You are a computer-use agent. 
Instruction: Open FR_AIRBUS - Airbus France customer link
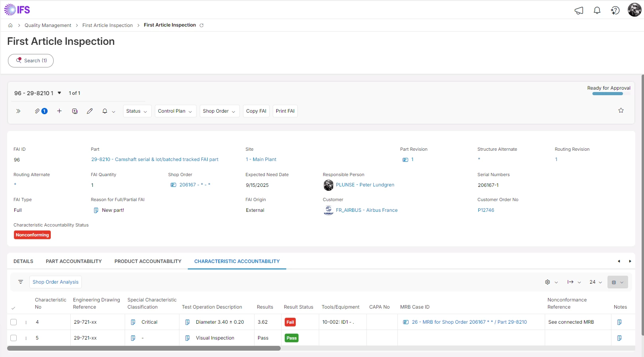366,210
